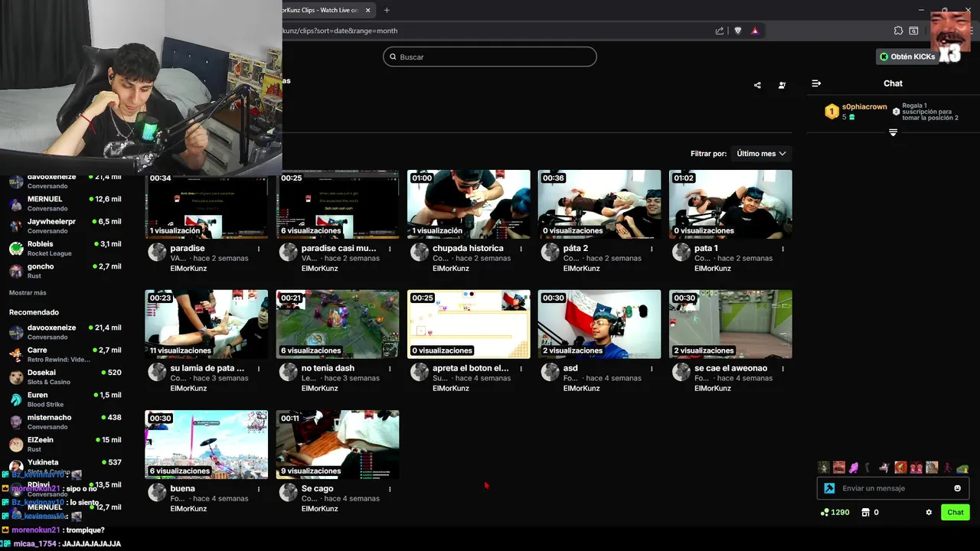
Task: Open the shop icon next to 0
Action: [866, 512]
